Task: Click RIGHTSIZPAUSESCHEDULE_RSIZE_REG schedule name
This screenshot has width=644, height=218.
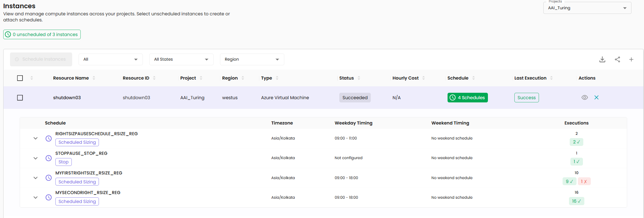Action: point(96,134)
